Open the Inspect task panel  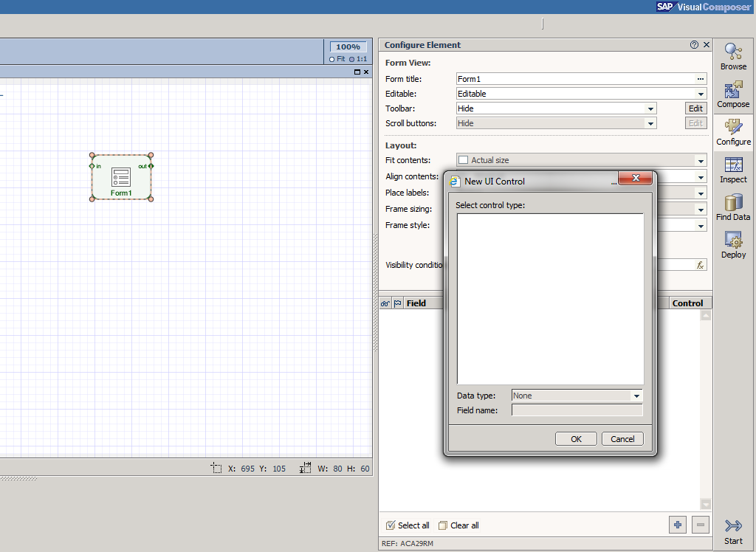coord(733,170)
